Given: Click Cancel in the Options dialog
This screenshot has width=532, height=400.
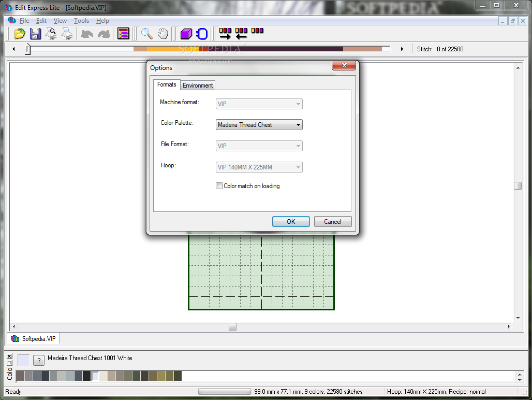Looking at the screenshot, I should click(332, 221).
